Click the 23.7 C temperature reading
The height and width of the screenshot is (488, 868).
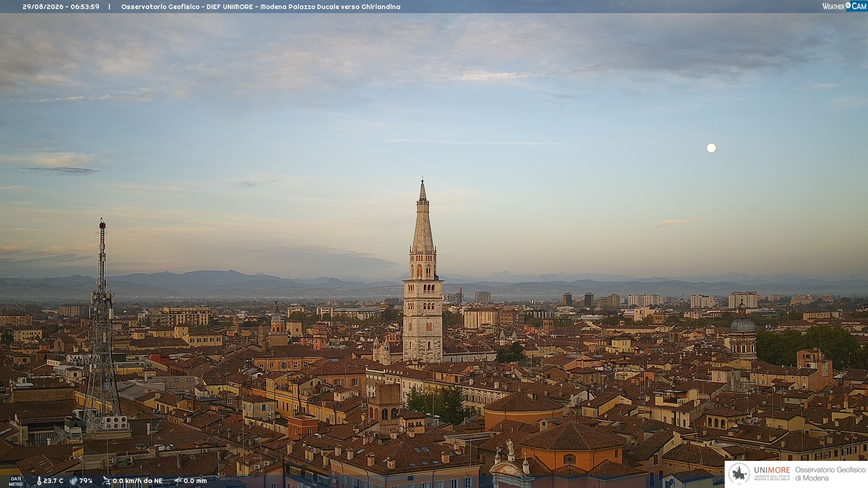pos(53,481)
